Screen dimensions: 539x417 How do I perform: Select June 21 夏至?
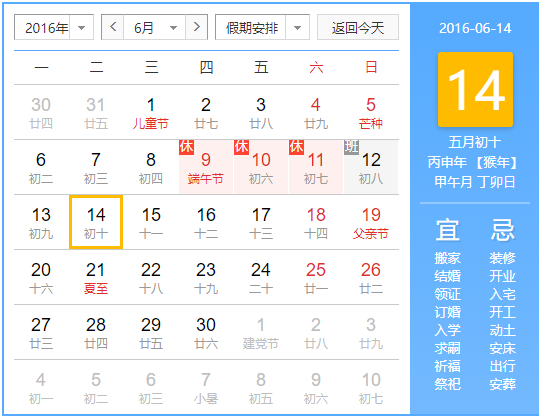tap(96, 277)
